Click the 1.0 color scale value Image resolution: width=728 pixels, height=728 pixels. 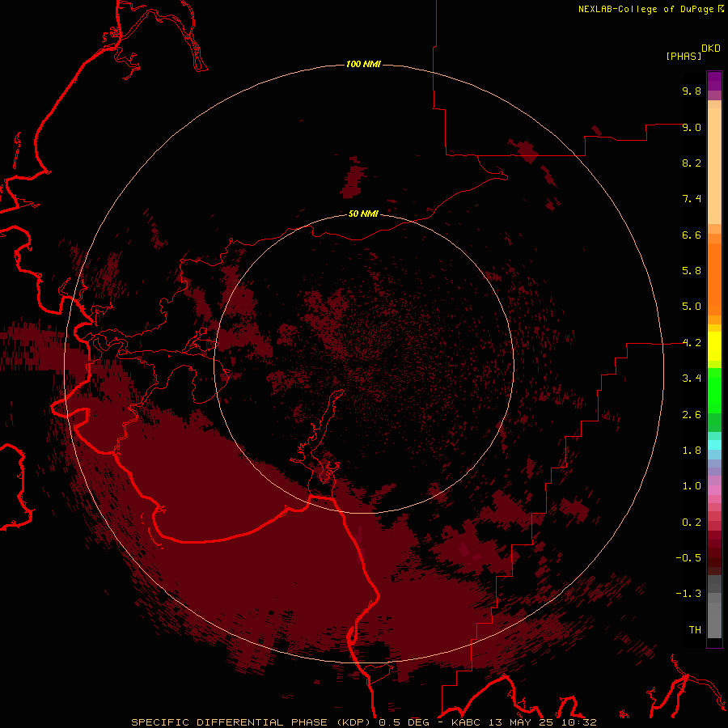[x=692, y=486]
